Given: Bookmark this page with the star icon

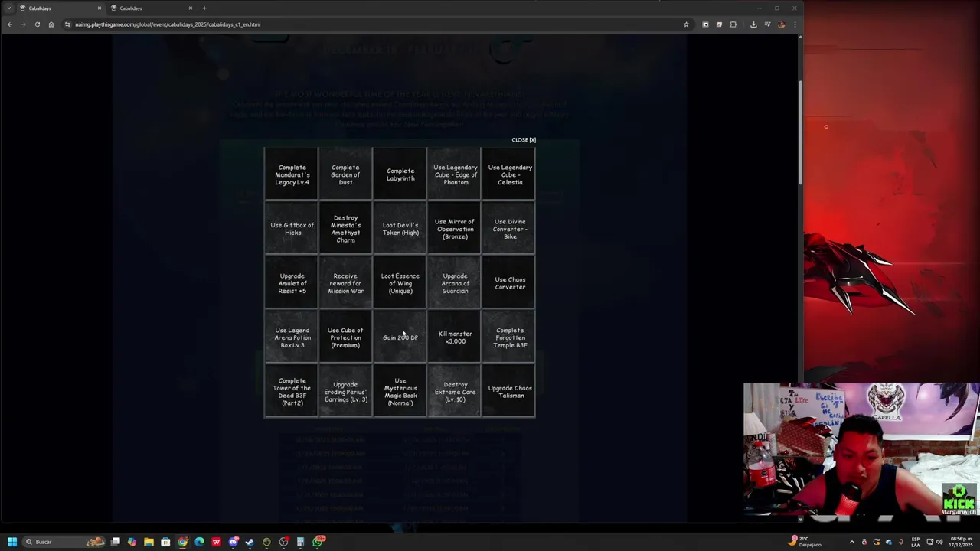Looking at the screenshot, I should pyautogui.click(x=686, y=24).
